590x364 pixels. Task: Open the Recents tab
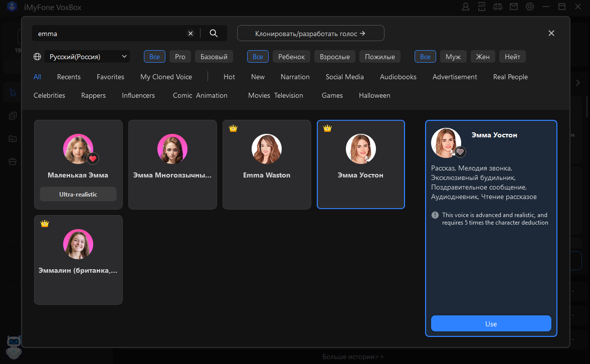pyautogui.click(x=69, y=77)
